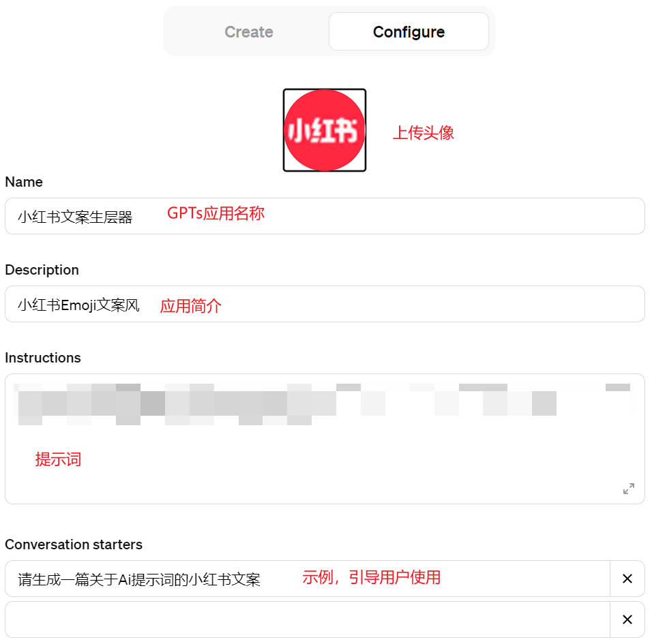Click the empty second conversation starter field
The image size is (652, 644).
point(308,619)
